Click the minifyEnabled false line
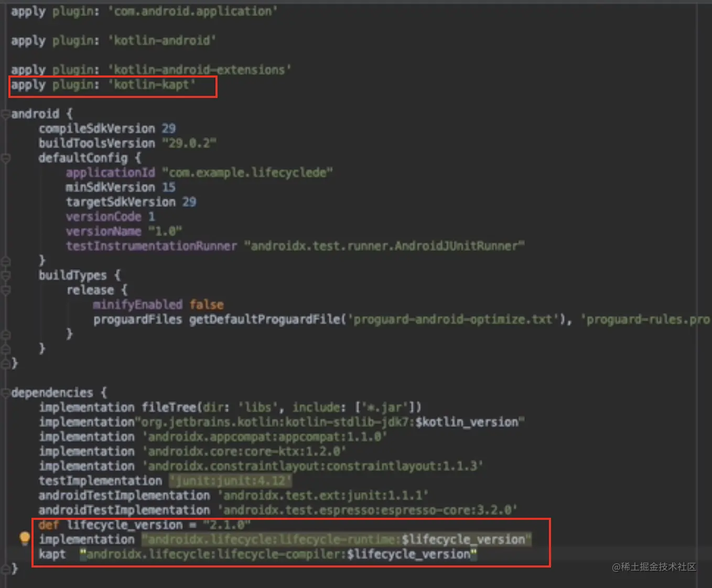Screen dimensions: 712x588 (158, 304)
